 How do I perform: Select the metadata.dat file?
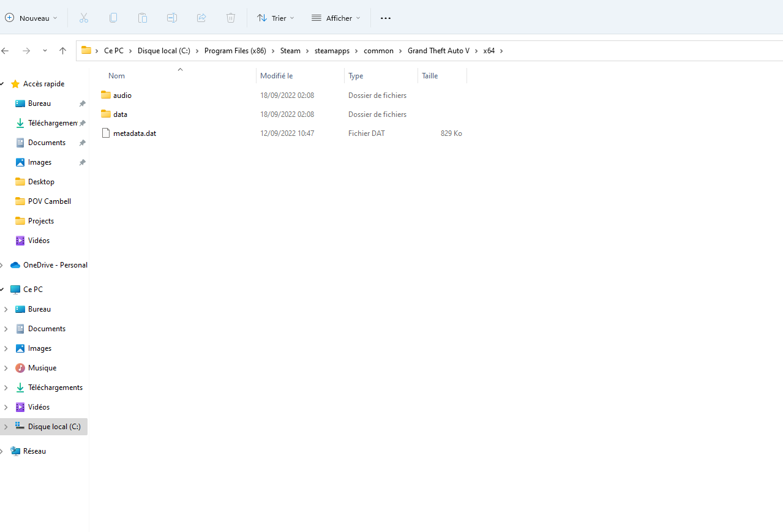(x=134, y=133)
